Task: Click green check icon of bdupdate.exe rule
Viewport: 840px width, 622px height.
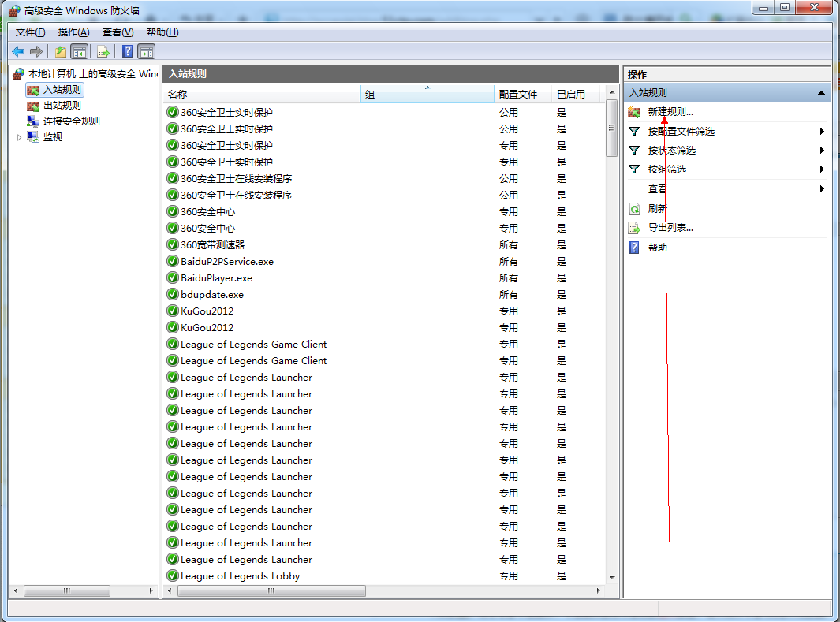Action: click(x=173, y=294)
